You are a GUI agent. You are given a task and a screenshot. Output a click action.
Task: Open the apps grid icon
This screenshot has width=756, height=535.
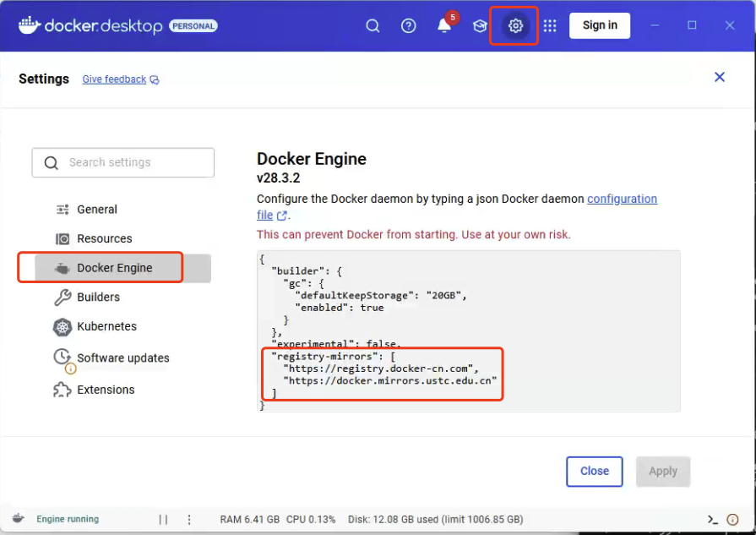tap(550, 25)
